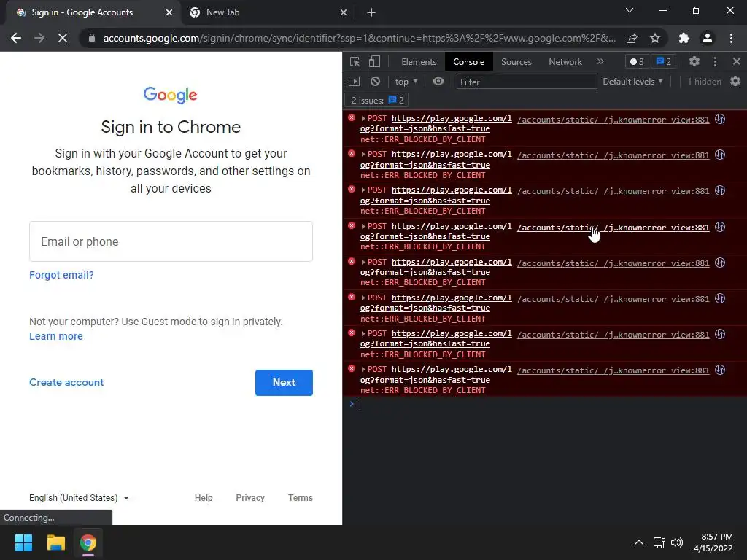Image resolution: width=747 pixels, height=560 pixels.
Task: Open DevTools settings gear
Action: [694, 61]
